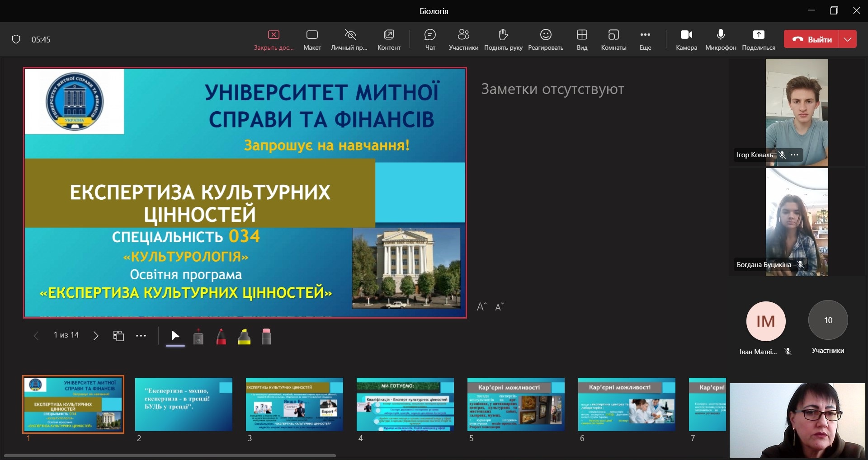
Task: Select slide thumbnail 4 МИ ГОТУЄМО
Action: click(405, 404)
